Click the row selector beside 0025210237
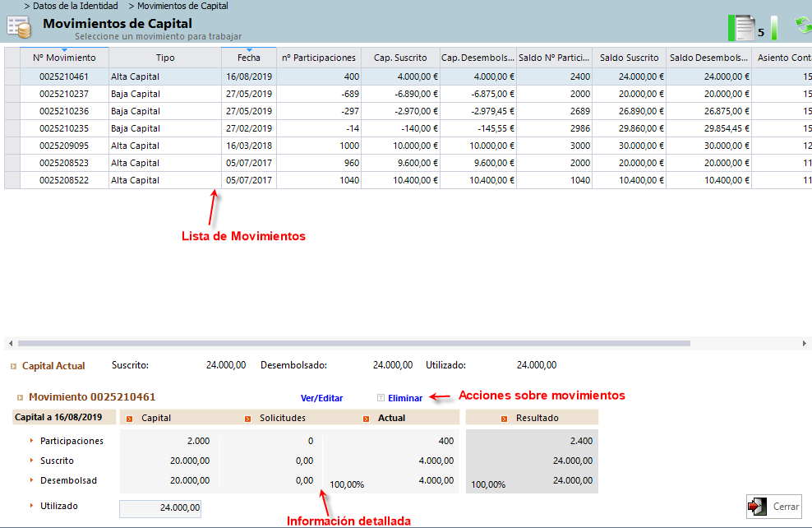This screenshot has height=528, width=812. 12,94
